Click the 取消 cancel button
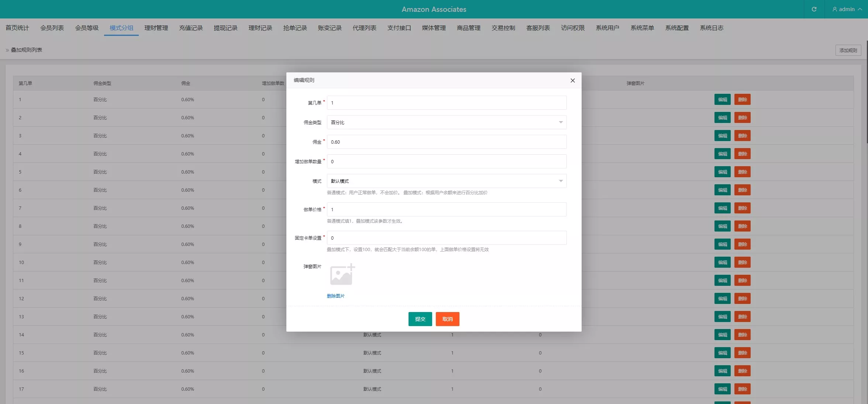Image resolution: width=868 pixels, height=404 pixels. tap(447, 319)
